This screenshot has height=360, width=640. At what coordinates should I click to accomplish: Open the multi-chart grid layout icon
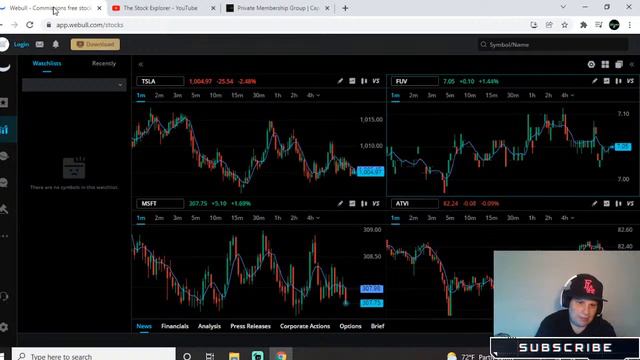point(605,64)
